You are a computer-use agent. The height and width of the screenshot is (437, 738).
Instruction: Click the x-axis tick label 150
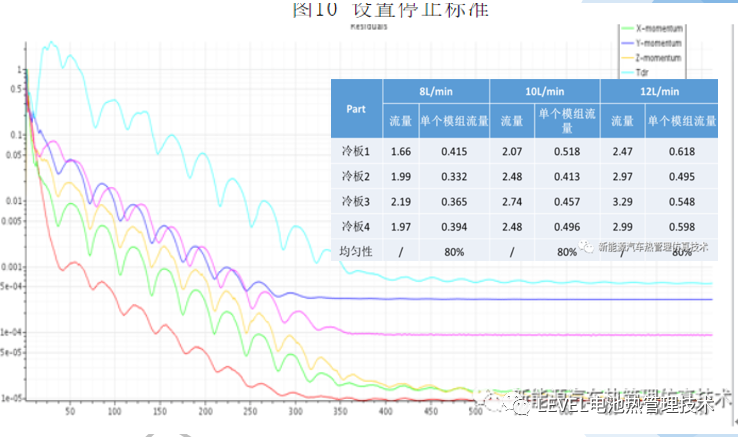pyautogui.click(x=160, y=411)
